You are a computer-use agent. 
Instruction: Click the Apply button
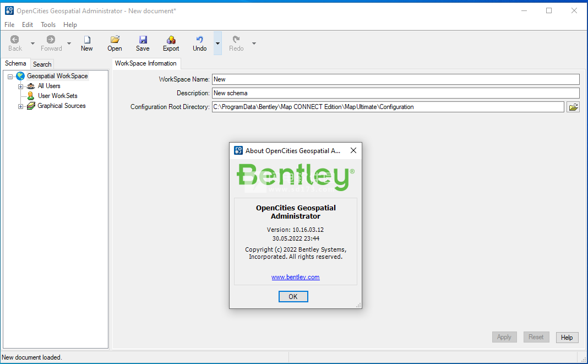pyautogui.click(x=504, y=337)
